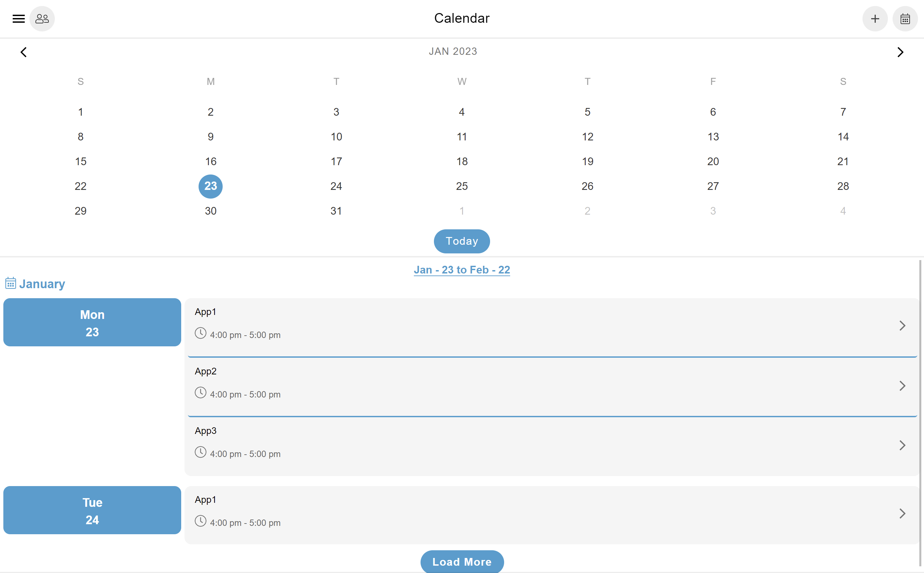Image resolution: width=924 pixels, height=573 pixels.
Task: Select greyed February 4 date
Action: pos(843,211)
